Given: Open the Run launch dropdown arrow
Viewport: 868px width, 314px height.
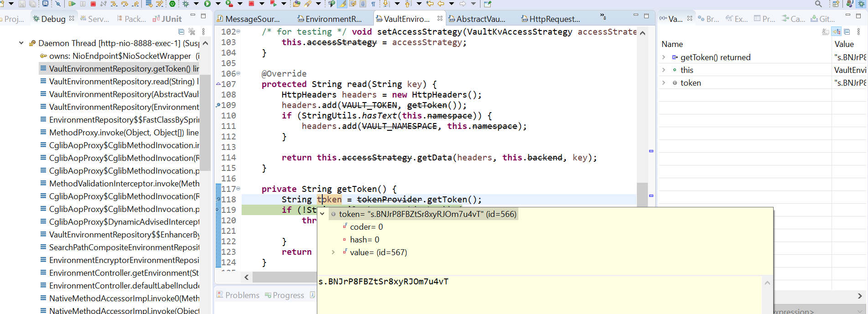Looking at the screenshot, I should pyautogui.click(x=218, y=4).
